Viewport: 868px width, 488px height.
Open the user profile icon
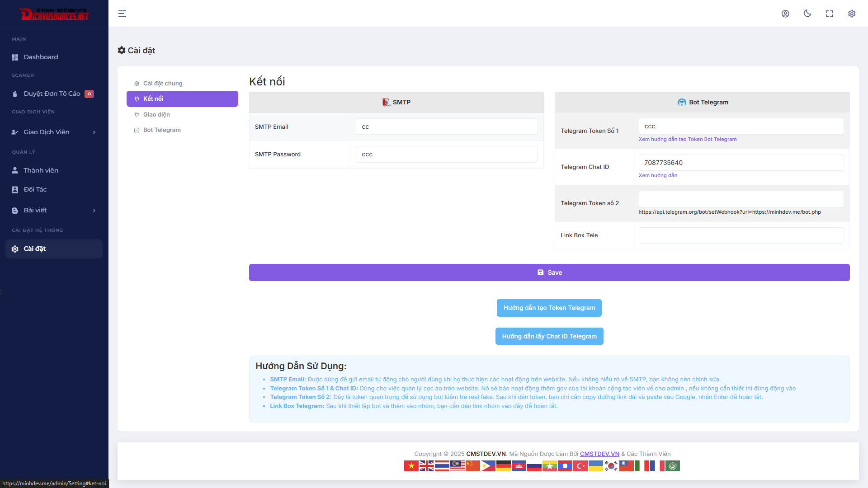point(785,14)
